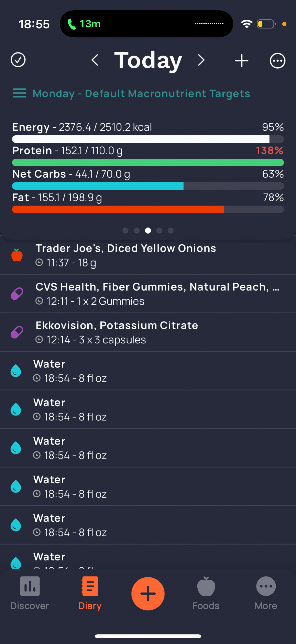
Task: Open Ekkovision Potassium Citrate entry
Action: [x=148, y=332]
